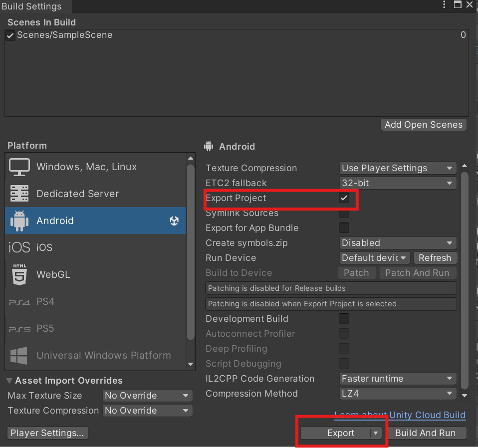Image resolution: width=478 pixels, height=448 pixels.
Task: Select the Universal Windows Platform icon
Action: tap(18, 356)
